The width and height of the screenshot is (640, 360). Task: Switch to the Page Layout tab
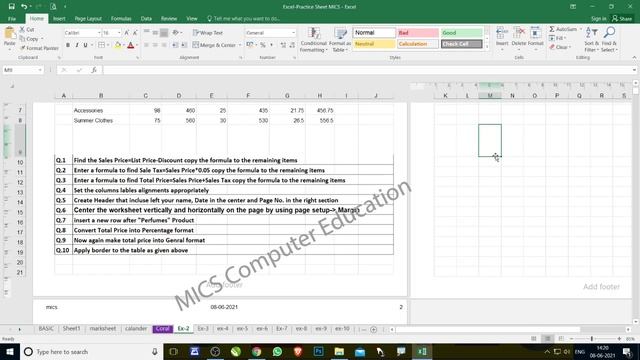click(x=88, y=19)
